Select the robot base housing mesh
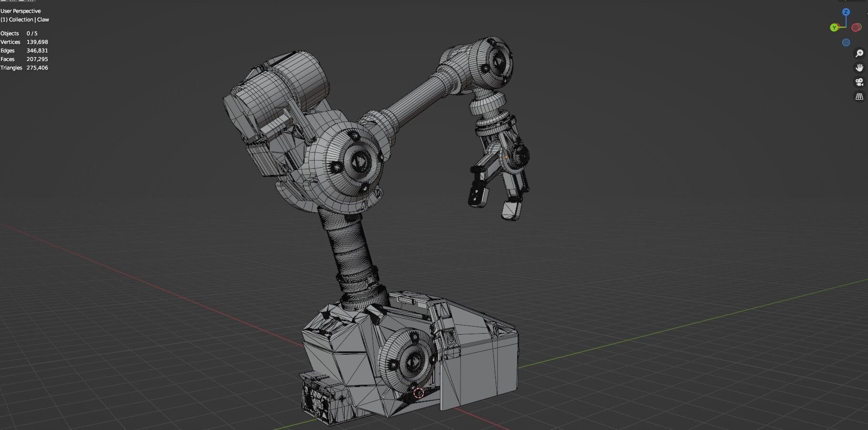Image resolution: width=868 pixels, height=430 pixels. click(x=410, y=358)
